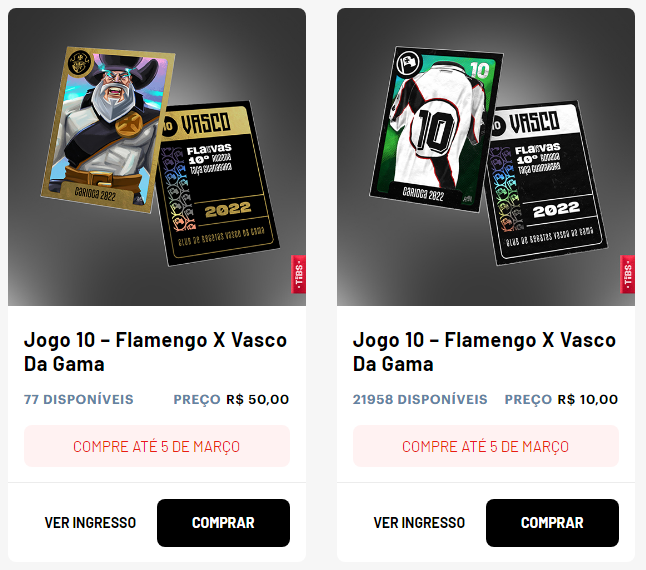The image size is (646, 570).
Task: Click the red TIBS tag on right card
Action: 627,275
